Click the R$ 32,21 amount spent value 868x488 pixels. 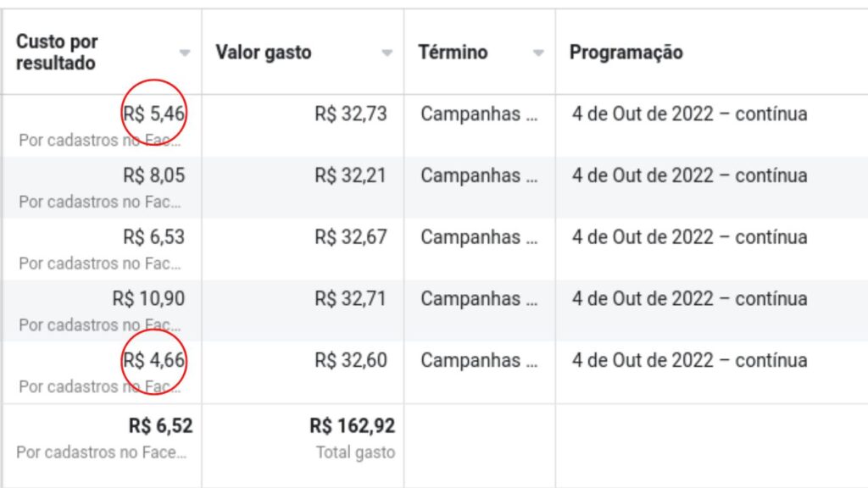(x=351, y=175)
